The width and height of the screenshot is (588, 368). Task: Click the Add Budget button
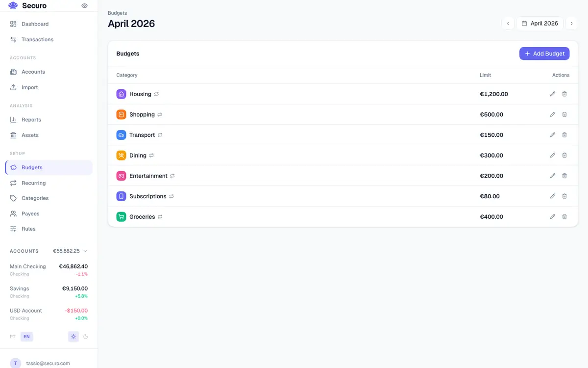pos(544,53)
